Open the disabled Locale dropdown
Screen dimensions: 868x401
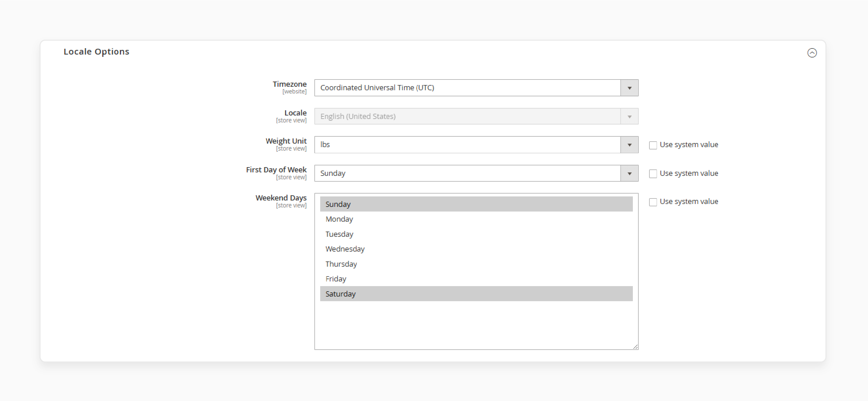click(x=476, y=116)
